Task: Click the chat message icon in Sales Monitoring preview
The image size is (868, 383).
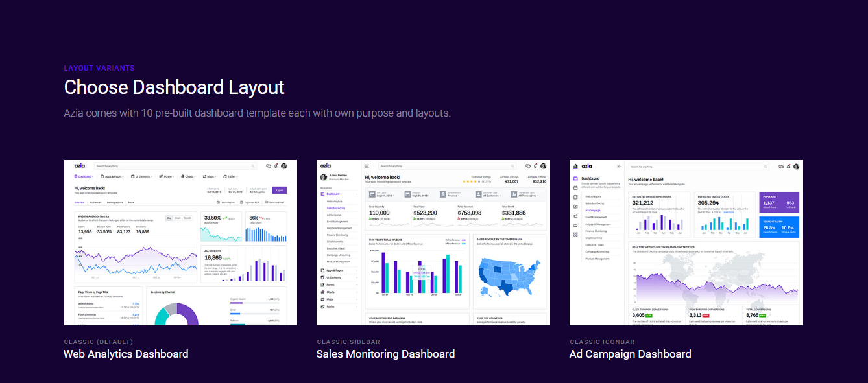Action: [x=528, y=166]
